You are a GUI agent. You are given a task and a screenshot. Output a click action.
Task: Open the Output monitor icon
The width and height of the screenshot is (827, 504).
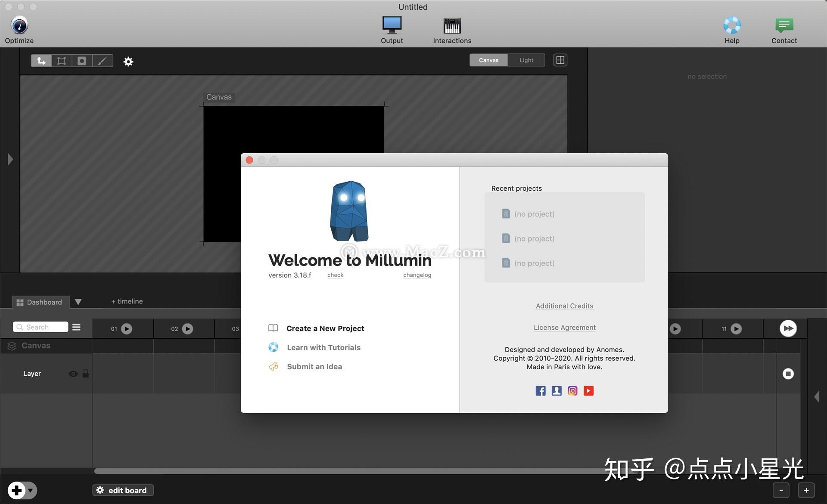coord(392,25)
